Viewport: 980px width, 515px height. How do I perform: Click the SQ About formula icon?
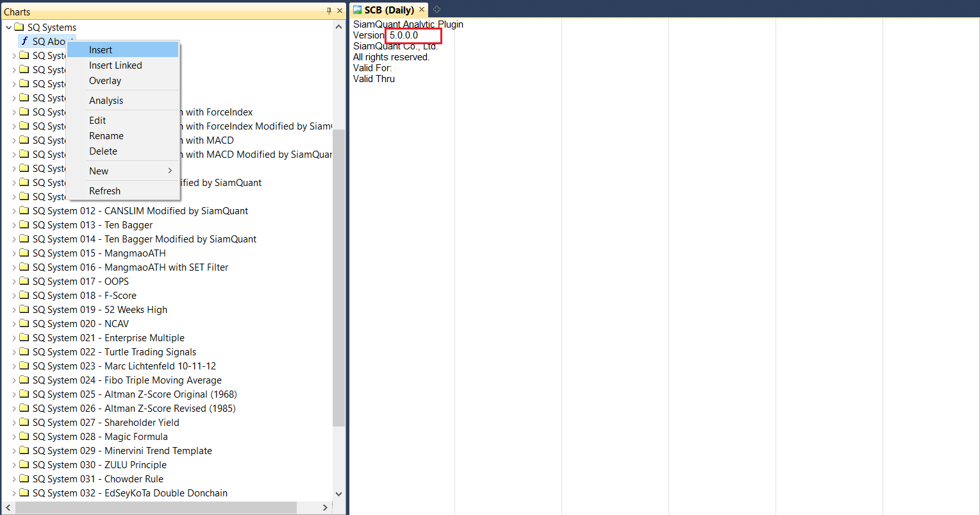[x=24, y=42]
